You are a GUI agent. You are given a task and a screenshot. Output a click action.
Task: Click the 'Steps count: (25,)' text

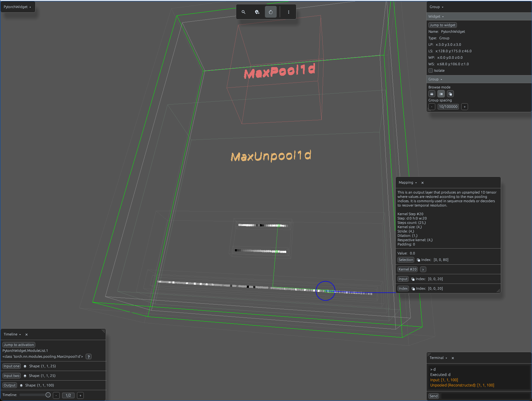412,223
